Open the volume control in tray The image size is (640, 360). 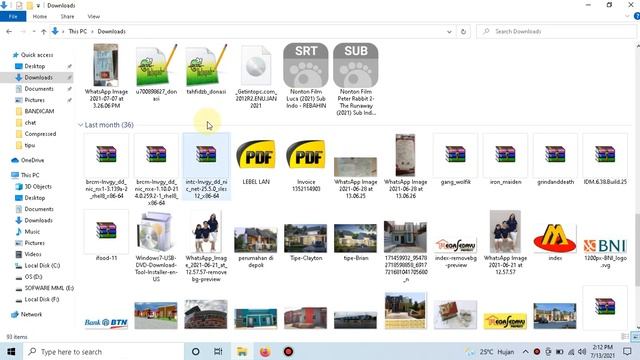click(x=582, y=352)
